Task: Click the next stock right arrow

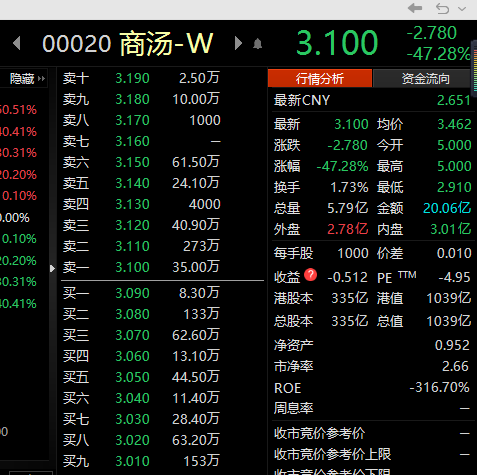Action: tap(238, 43)
